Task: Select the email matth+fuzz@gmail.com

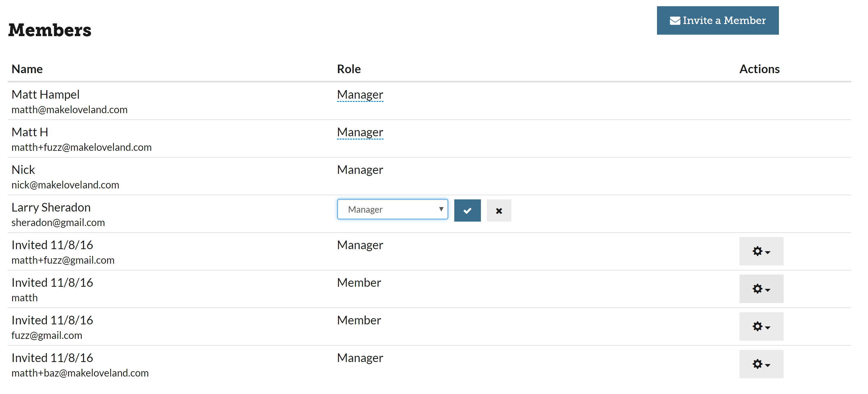Action: [x=63, y=260]
